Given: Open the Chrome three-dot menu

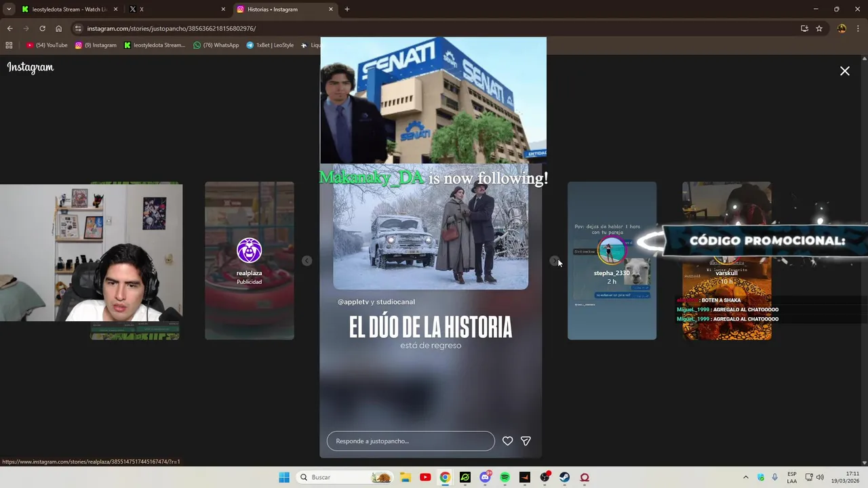Looking at the screenshot, I should 858,28.
